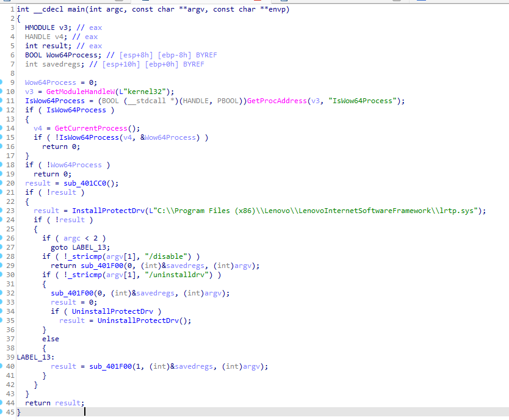Image resolution: width=509 pixels, height=420 pixels.
Task: Select HANDLE v4 declaration on line 4
Action: pos(46,37)
